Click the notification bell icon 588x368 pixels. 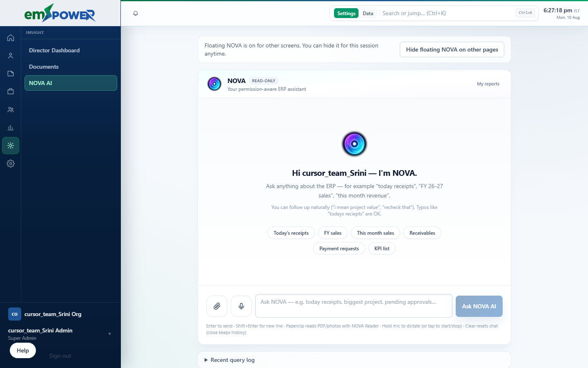(136, 13)
